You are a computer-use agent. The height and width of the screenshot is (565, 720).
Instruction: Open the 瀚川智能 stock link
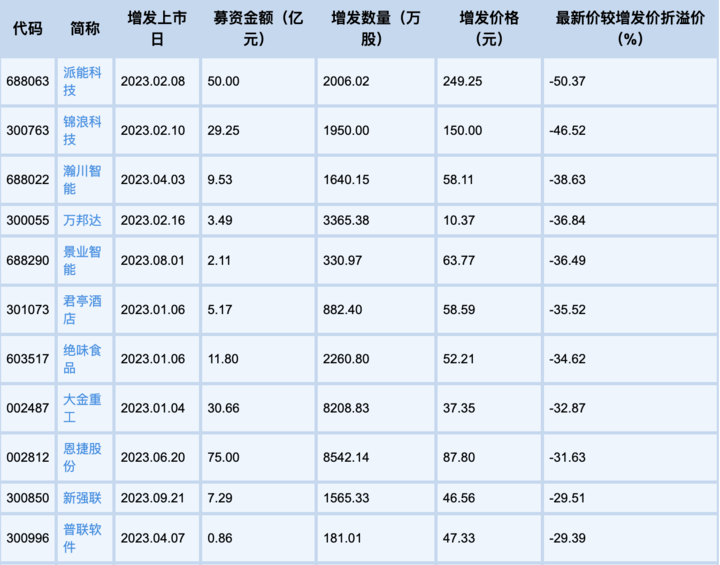tap(82, 180)
